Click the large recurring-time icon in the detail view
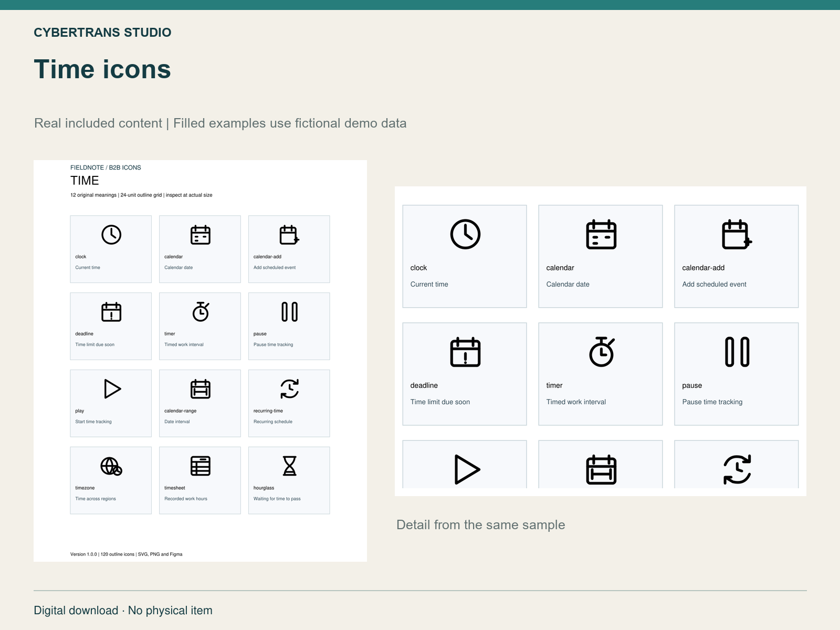 click(x=737, y=469)
